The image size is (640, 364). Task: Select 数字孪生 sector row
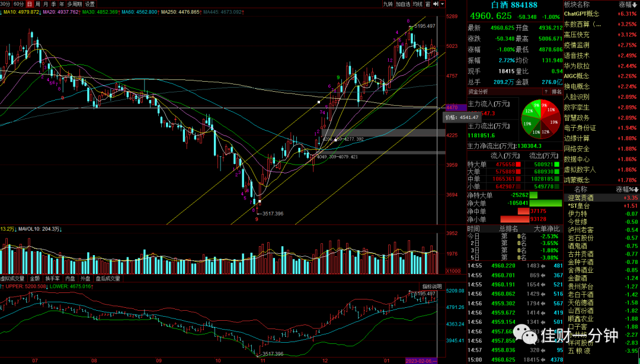coord(601,107)
